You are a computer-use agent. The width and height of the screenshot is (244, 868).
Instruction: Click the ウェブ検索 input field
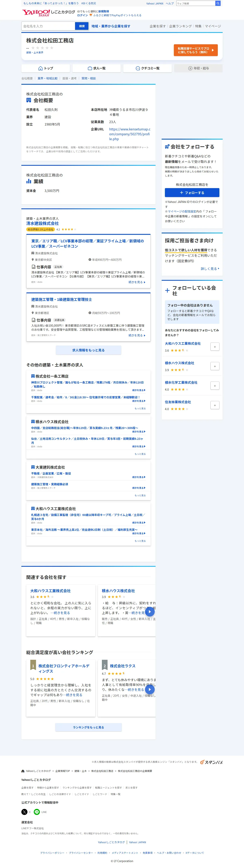196,3
